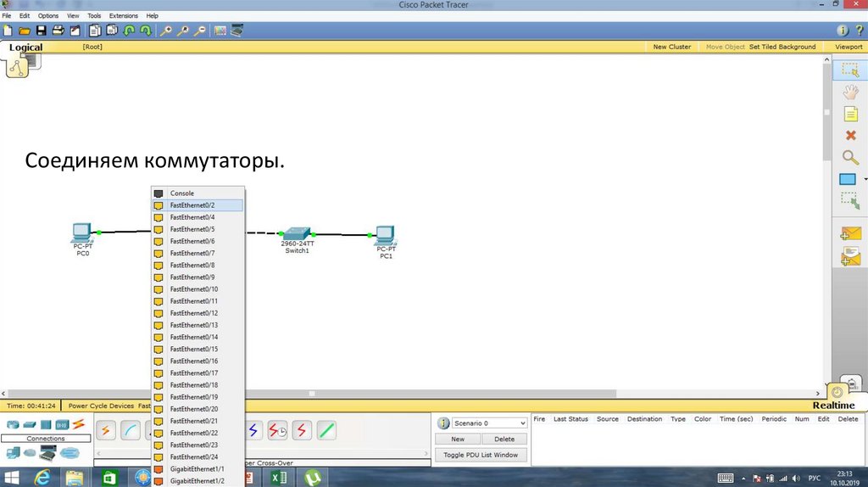The height and width of the screenshot is (487, 868).
Task: Open Custom Devices Dialog icon
Action: pos(237,31)
